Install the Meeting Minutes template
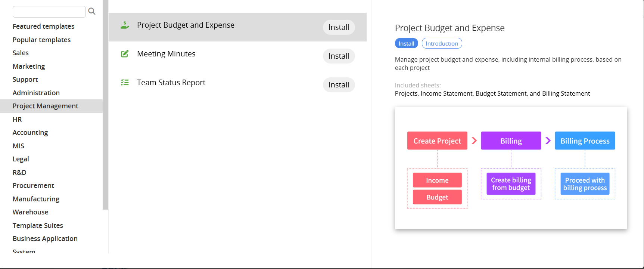This screenshot has width=644, height=269. click(338, 56)
